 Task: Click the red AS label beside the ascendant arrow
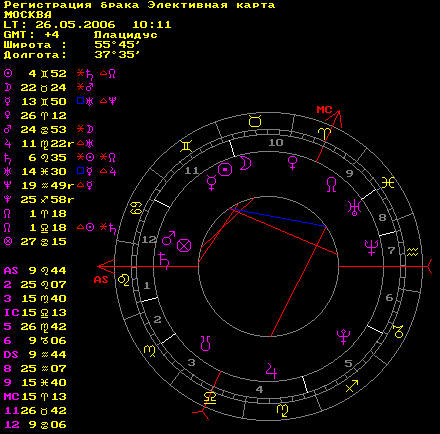click(101, 279)
